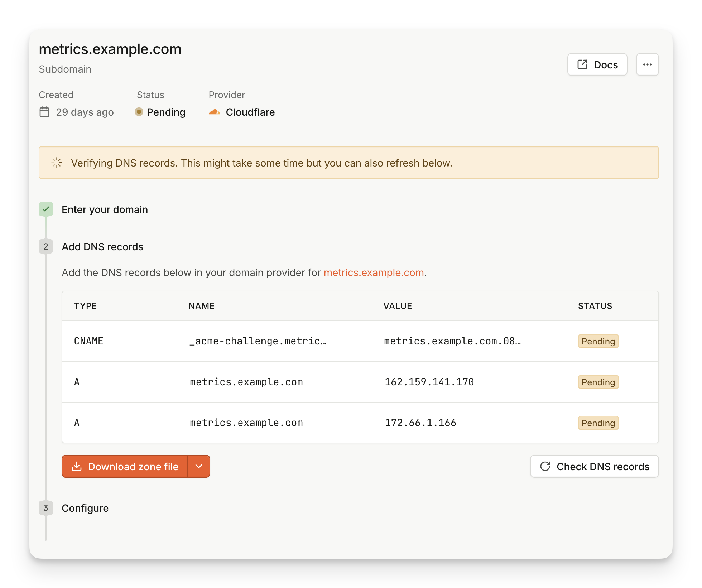
Task: Click the loading spinner in the verification banner
Action: (x=57, y=163)
